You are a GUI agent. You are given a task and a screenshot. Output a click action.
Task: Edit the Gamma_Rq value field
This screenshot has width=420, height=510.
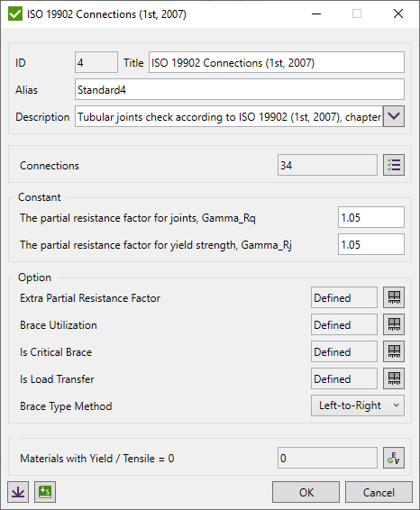371,217
